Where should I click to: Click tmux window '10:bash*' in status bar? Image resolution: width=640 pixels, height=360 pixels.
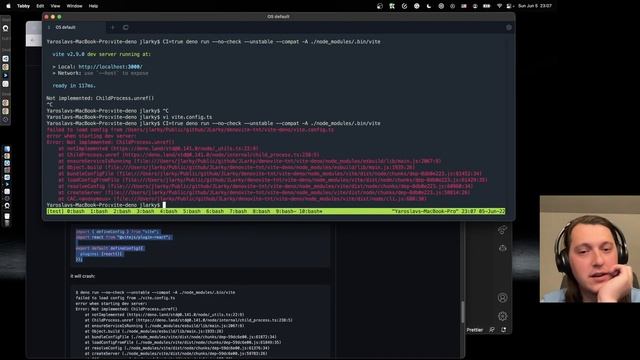point(311,211)
